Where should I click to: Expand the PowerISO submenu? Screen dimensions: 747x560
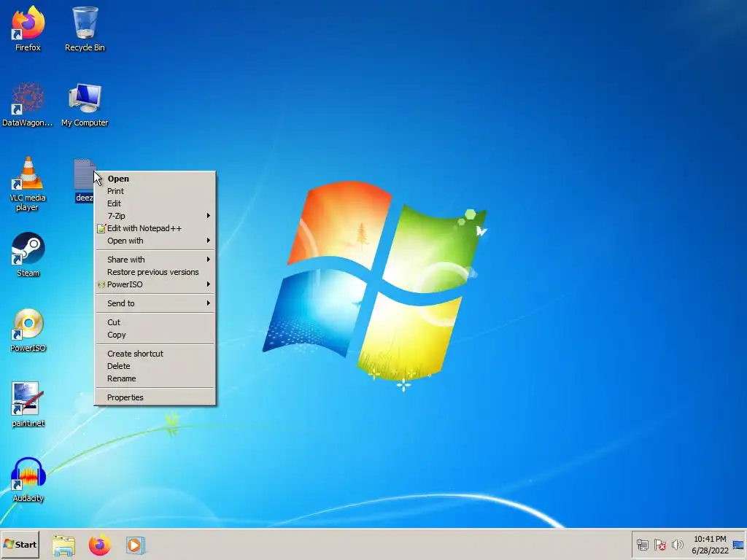coord(155,284)
